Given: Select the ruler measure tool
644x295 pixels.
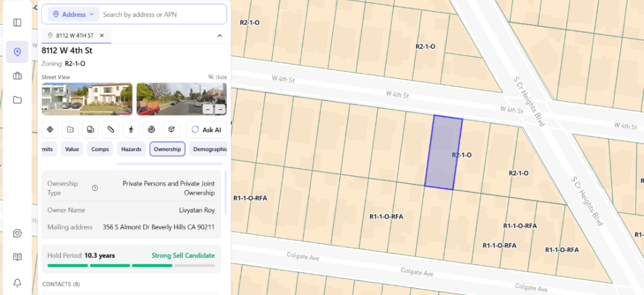Looking at the screenshot, I should point(110,129).
